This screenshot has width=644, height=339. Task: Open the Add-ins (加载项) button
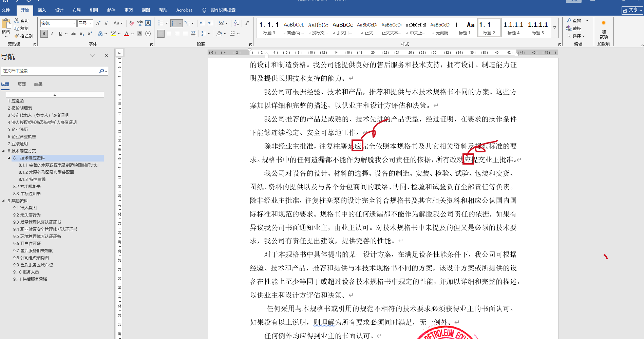tap(604, 31)
